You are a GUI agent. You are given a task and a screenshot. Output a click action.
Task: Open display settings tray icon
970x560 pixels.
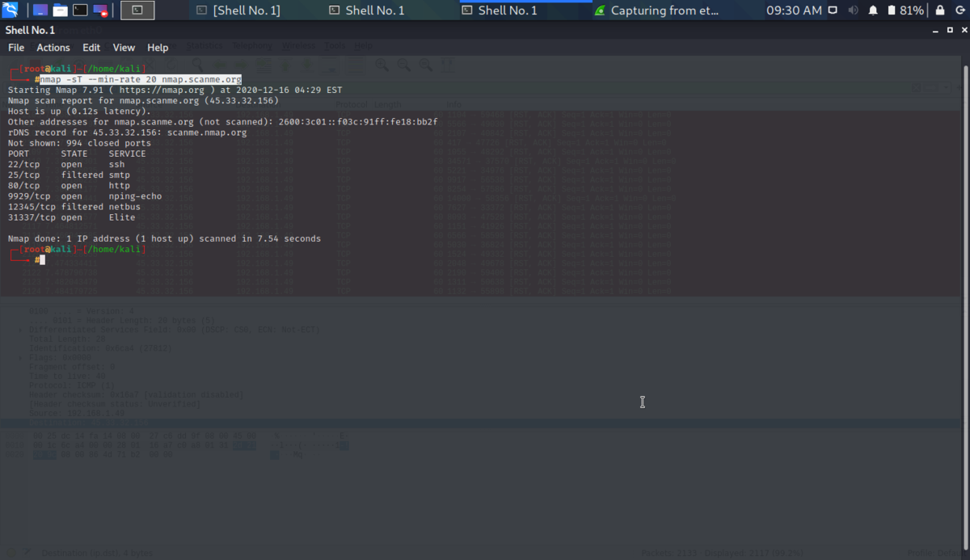[x=834, y=11]
